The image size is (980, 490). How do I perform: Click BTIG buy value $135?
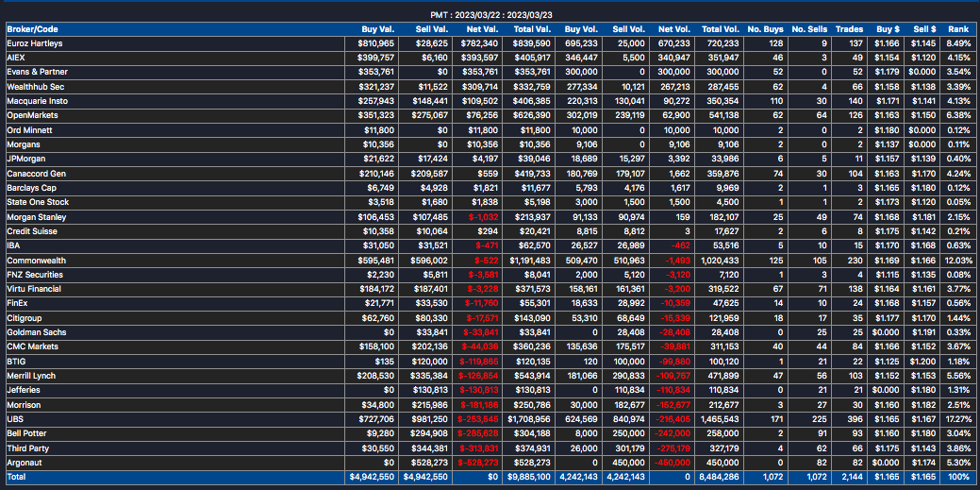tap(385, 361)
